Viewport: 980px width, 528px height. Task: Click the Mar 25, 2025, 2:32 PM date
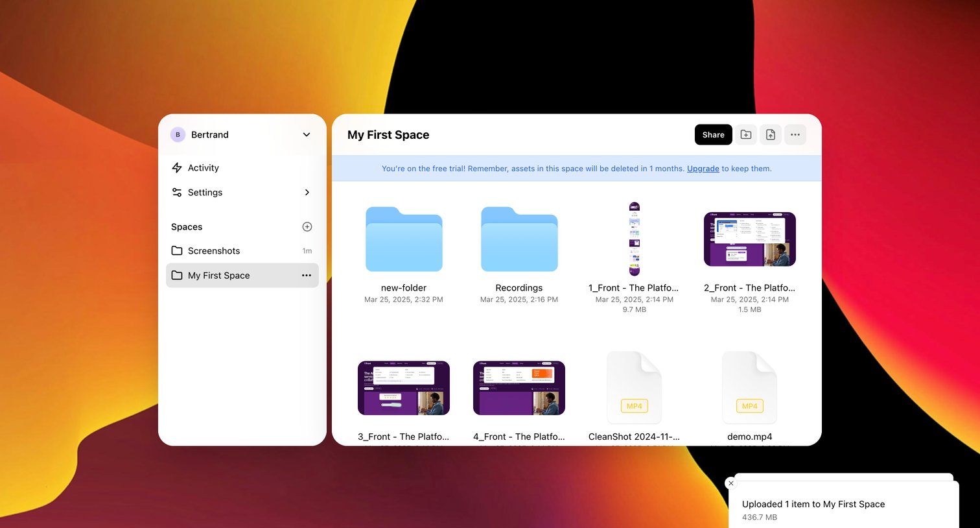click(x=404, y=300)
